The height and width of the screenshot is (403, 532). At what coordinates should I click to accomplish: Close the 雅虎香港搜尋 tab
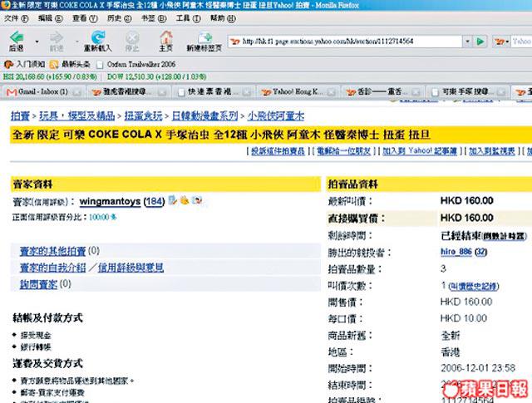(x=163, y=92)
